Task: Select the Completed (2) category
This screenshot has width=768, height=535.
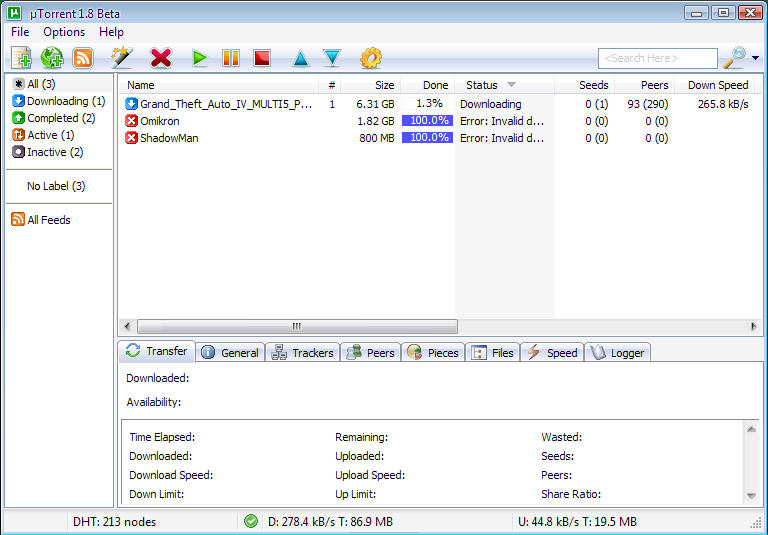Action: [54, 118]
